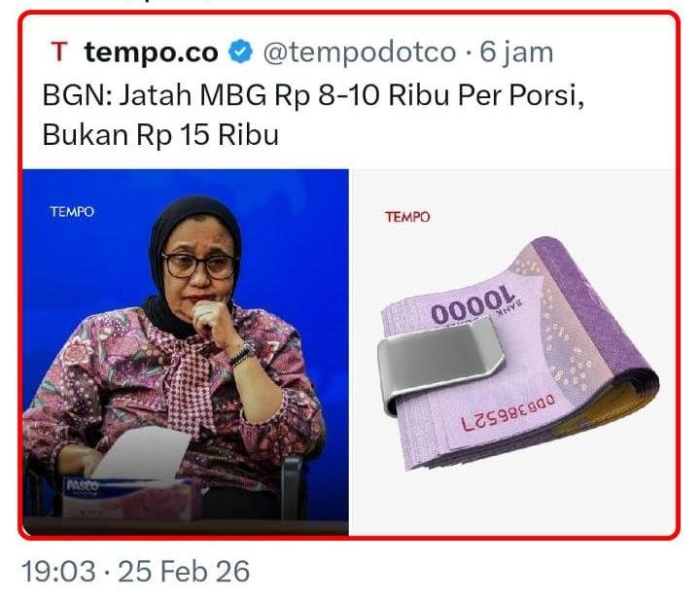This screenshot has width=700, height=598.
Task: Click the '10000' denomination on the banknote
Action: 473,304
